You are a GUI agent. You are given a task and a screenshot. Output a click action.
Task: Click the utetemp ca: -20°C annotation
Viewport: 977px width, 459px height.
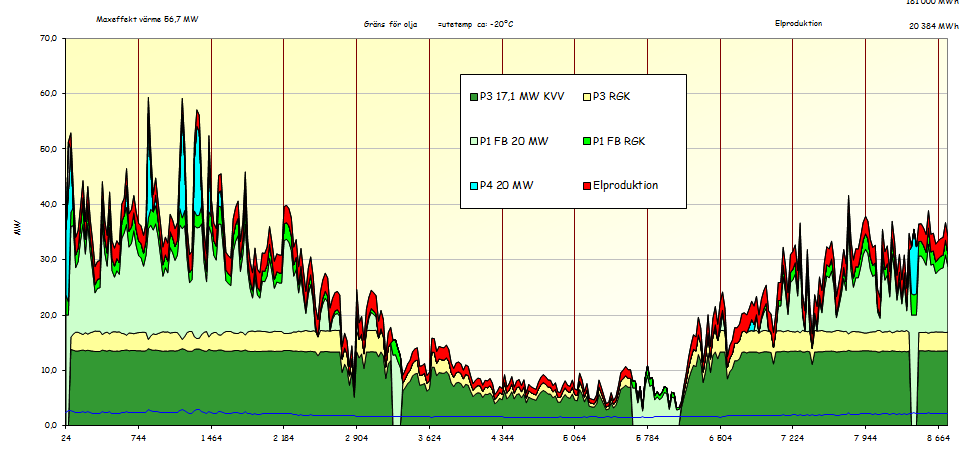pyautogui.click(x=475, y=24)
